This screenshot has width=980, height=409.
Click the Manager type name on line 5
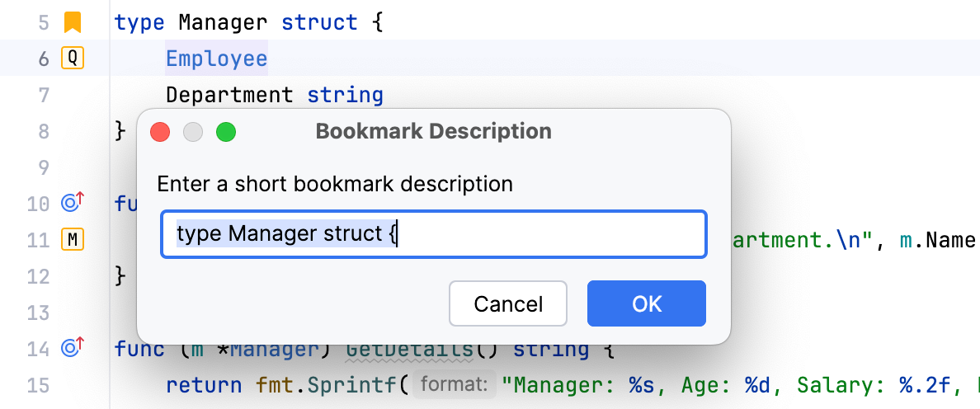(x=223, y=22)
